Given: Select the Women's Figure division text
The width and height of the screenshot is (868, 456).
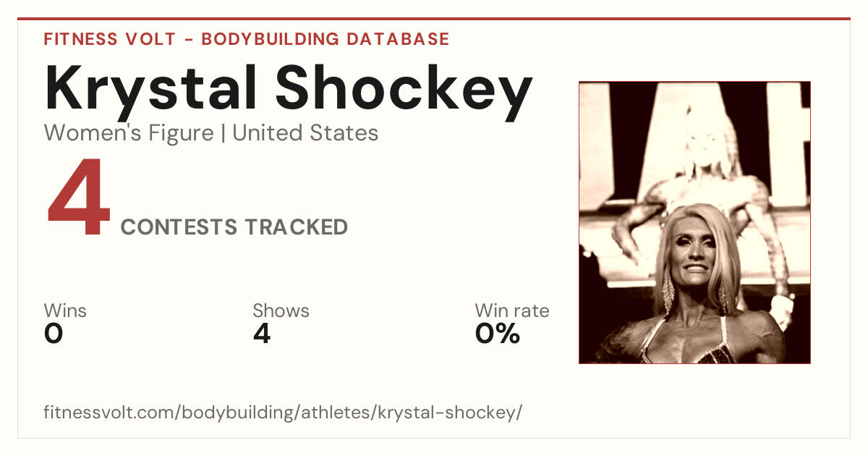Looking at the screenshot, I should point(129,133).
